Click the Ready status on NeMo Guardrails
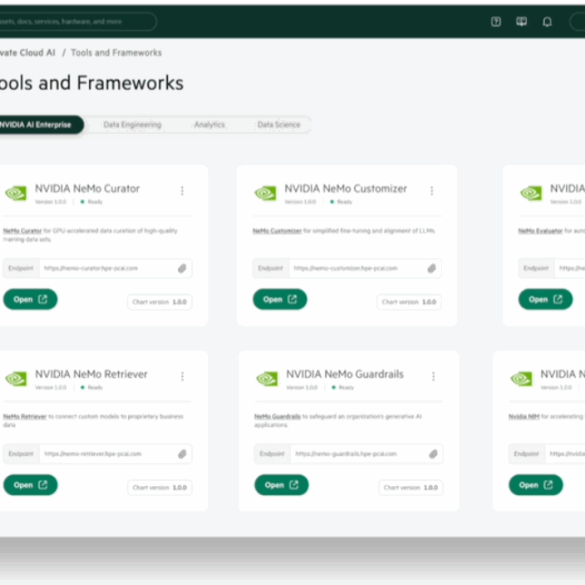This screenshot has width=585, height=585. 343,387
